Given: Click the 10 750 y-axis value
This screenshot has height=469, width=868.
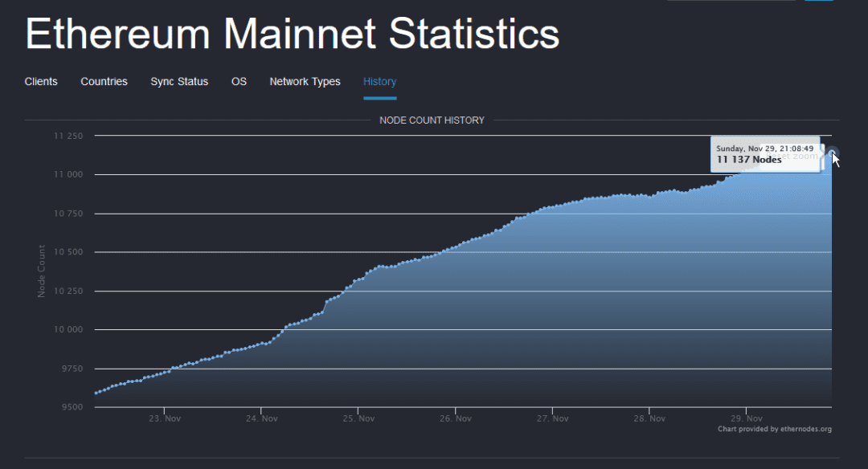Looking at the screenshot, I should (x=68, y=214).
